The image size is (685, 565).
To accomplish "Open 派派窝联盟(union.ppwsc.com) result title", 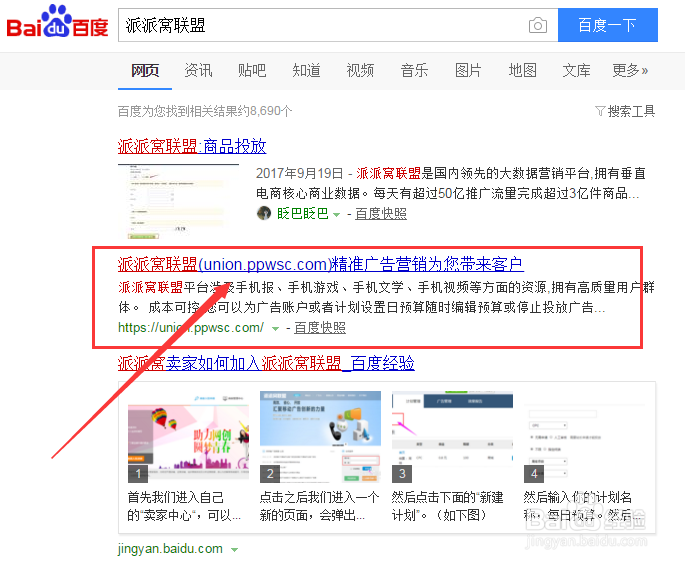I will (321, 264).
